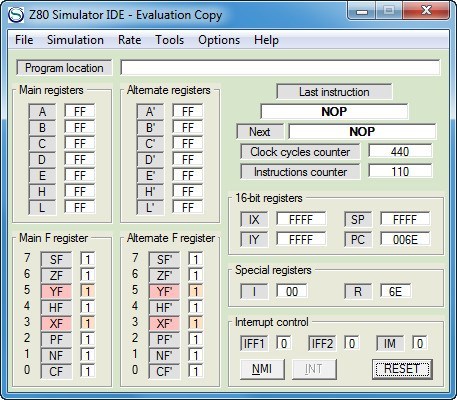Click the alternate H' register value
The width and height of the screenshot is (457, 400).
(188, 191)
